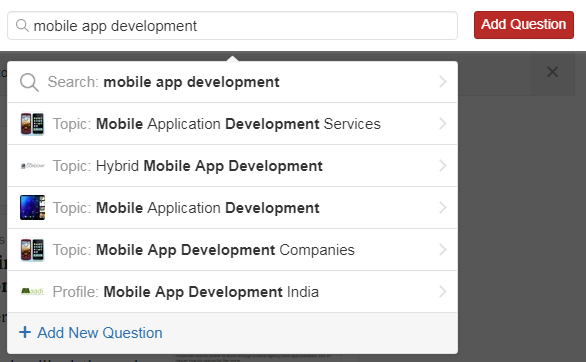The height and width of the screenshot is (362, 586).
Task: Click the magnifier icon beside Search suggestion
Action: [x=30, y=82]
